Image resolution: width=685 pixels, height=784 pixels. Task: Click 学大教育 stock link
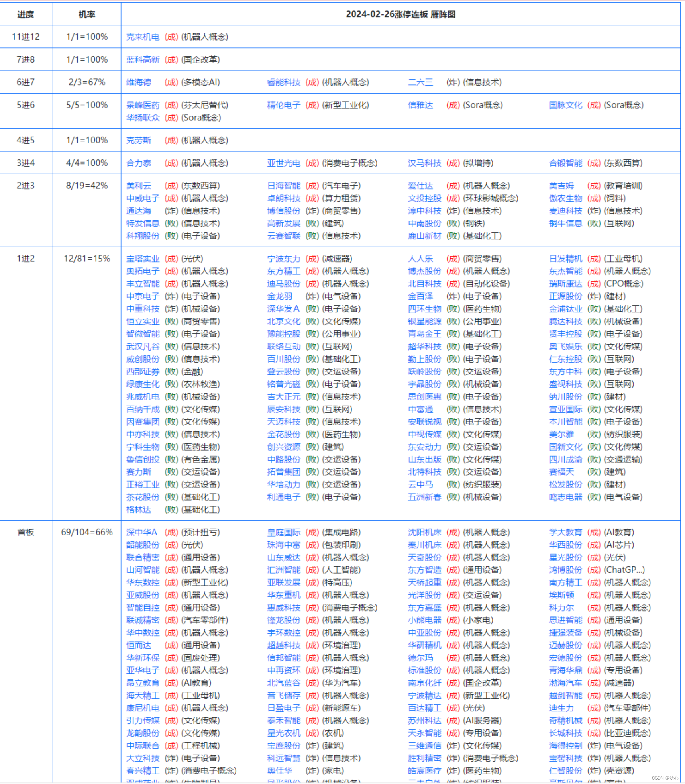coord(565,532)
